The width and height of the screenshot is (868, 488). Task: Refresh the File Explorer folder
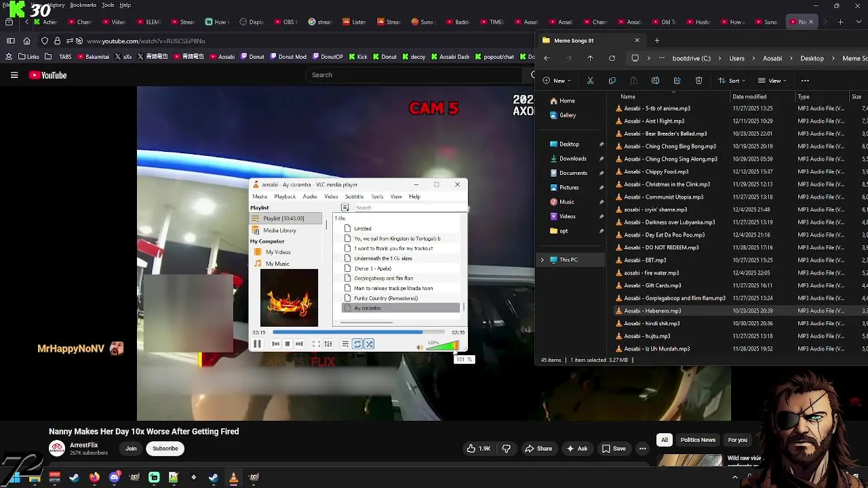(612, 58)
